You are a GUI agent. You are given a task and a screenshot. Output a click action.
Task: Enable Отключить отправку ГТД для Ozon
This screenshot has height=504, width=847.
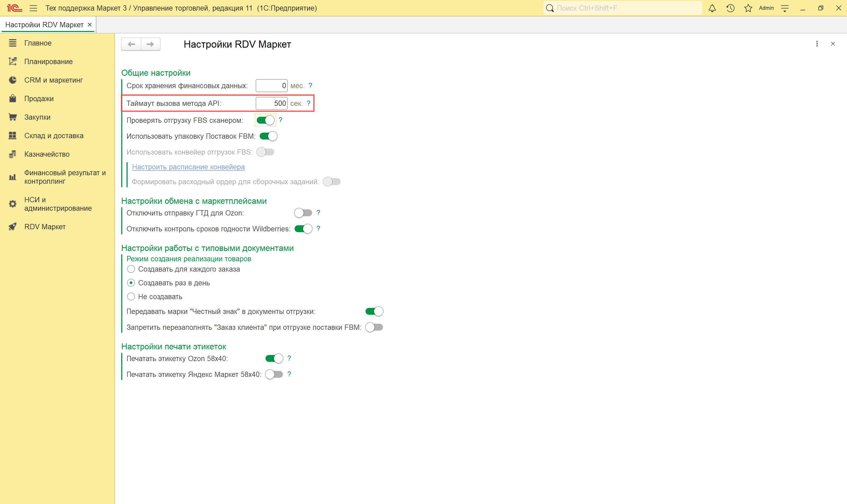303,213
